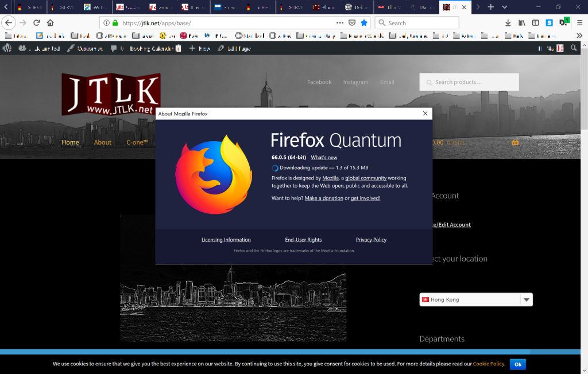Click the page vertical scrollbar up arrow

(x=584, y=45)
